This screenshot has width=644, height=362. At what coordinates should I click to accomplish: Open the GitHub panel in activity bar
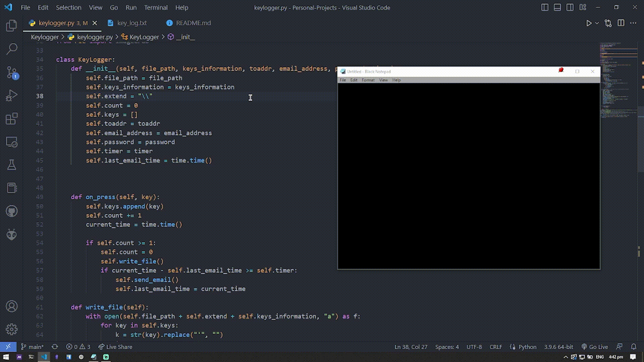[11, 211]
